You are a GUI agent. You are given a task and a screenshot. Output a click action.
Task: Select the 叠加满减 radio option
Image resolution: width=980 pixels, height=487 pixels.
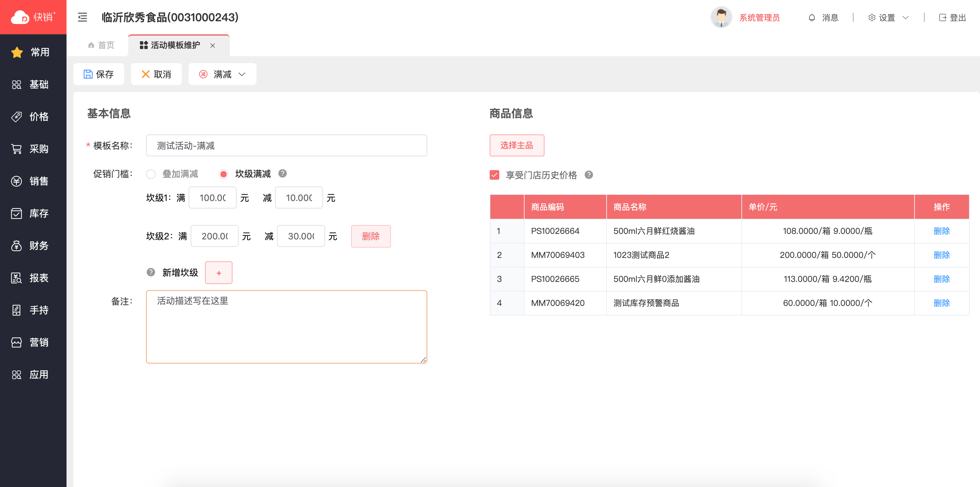click(151, 174)
